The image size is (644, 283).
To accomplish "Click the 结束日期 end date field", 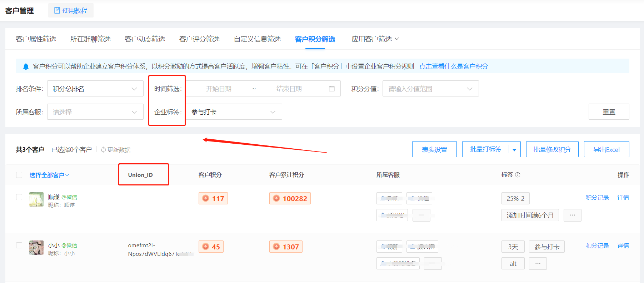I will pyautogui.click(x=289, y=89).
